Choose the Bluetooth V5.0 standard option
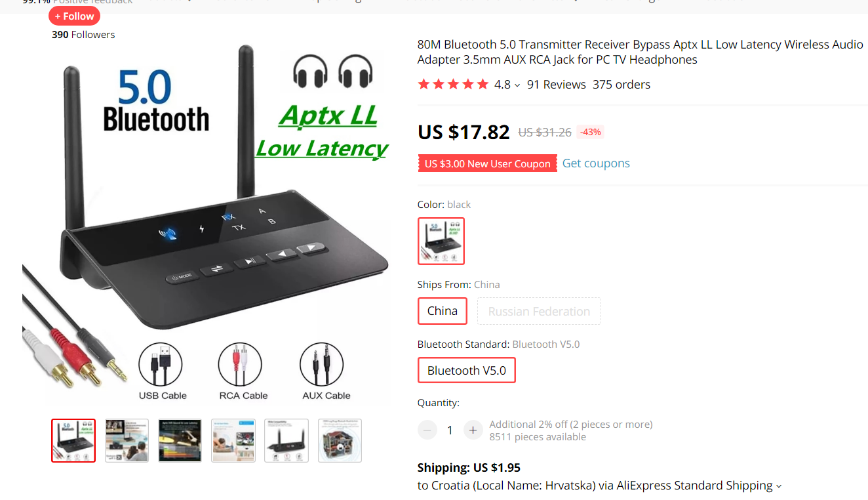The image size is (868, 500). 467,370
